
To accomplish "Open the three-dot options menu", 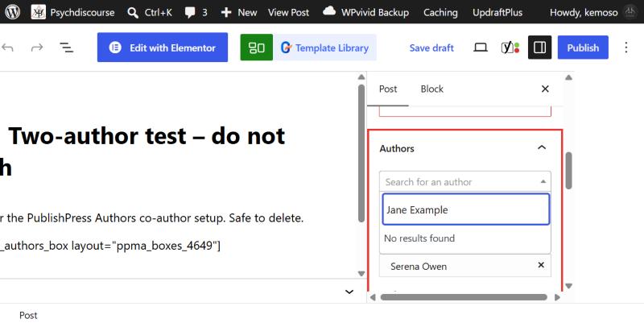I will [626, 48].
